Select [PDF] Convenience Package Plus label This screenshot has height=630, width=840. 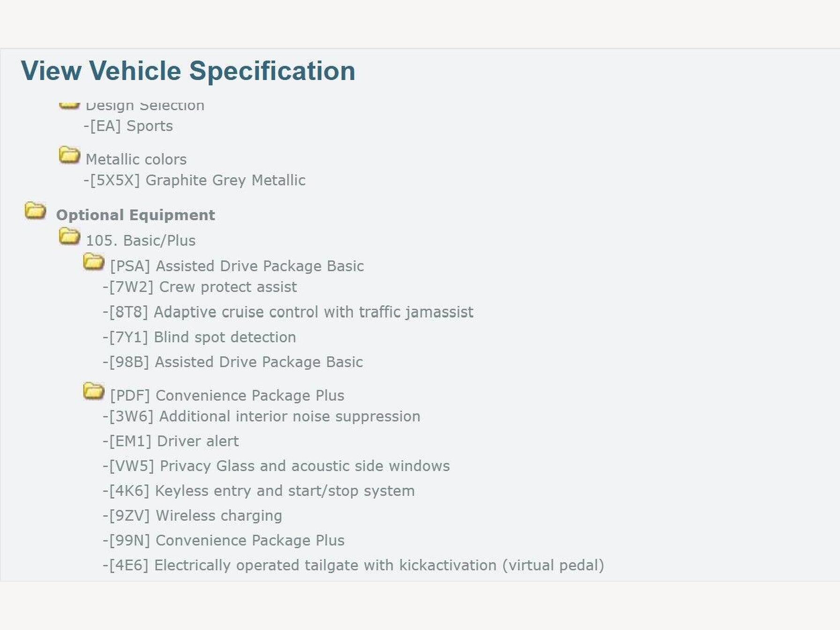click(x=227, y=395)
